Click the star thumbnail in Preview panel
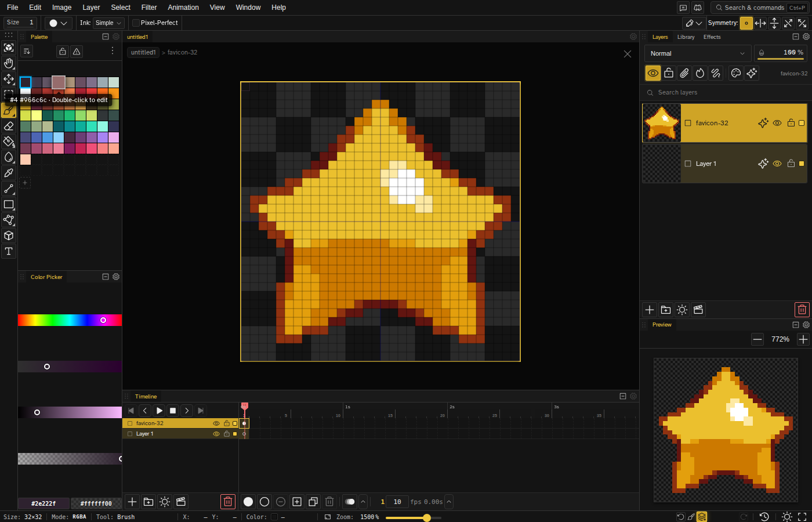The image size is (812, 522). click(726, 430)
